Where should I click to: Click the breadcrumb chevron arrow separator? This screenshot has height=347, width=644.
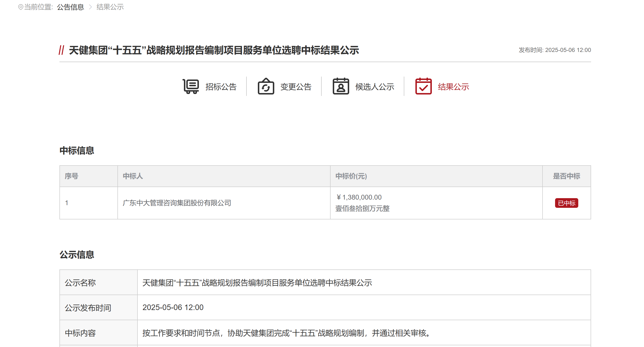pyautogui.click(x=91, y=7)
